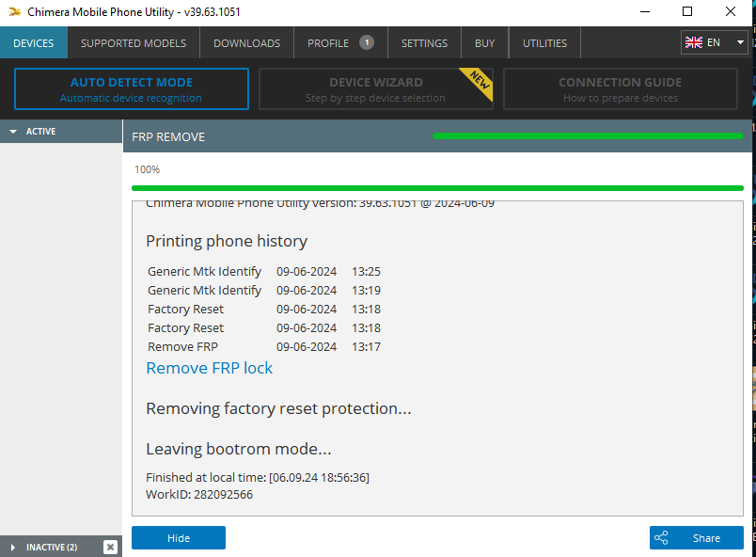
Task: Choose DEVICE WIZARD step by step selection
Action: [376, 89]
